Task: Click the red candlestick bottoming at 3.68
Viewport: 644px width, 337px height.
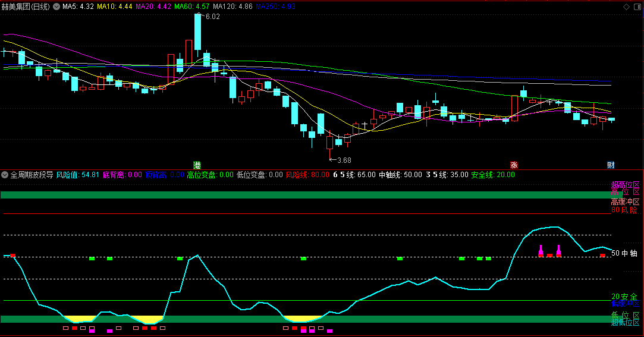Action: (x=329, y=143)
